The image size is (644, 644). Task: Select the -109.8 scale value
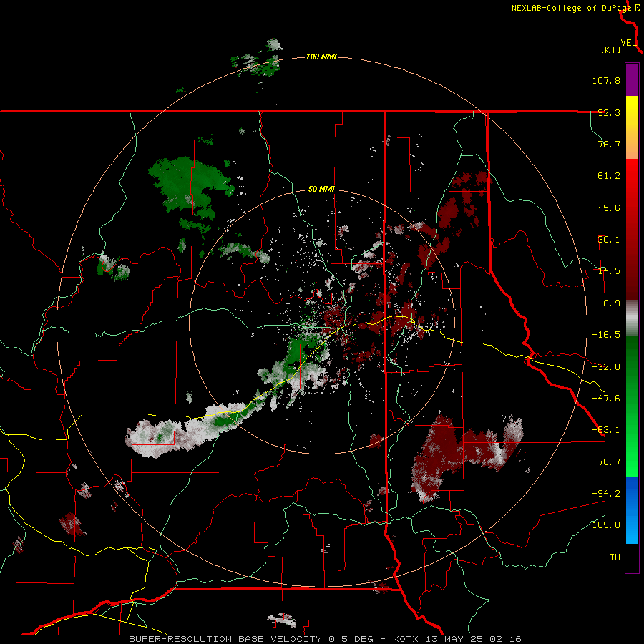click(x=603, y=525)
